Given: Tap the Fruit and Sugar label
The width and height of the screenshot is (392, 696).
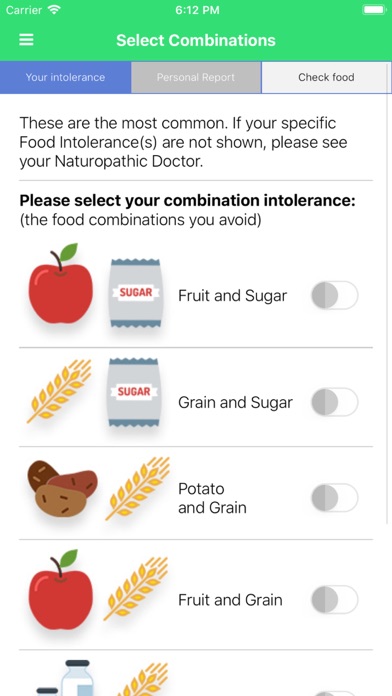Looking at the screenshot, I should point(233,296).
